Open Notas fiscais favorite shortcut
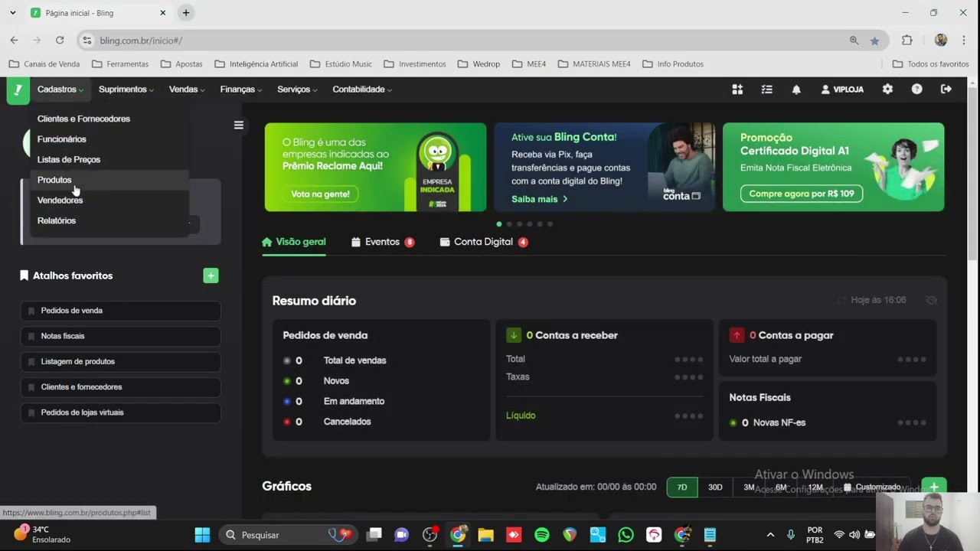 121,336
